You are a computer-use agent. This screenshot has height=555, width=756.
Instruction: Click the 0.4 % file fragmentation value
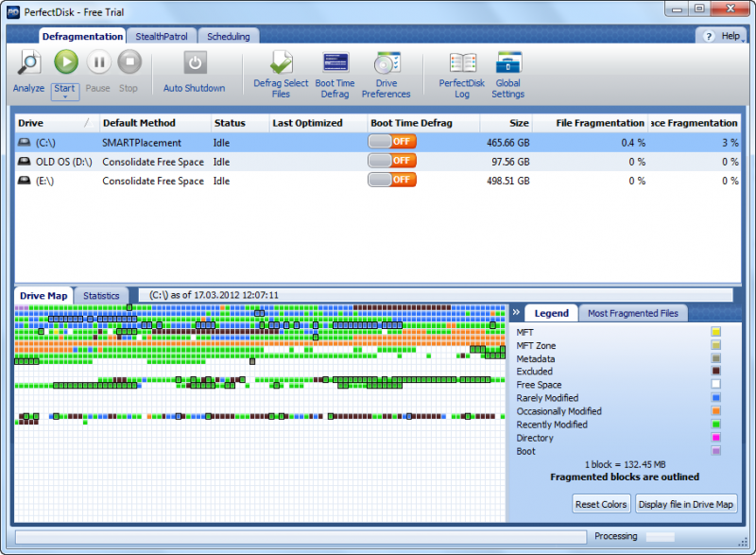(x=633, y=143)
